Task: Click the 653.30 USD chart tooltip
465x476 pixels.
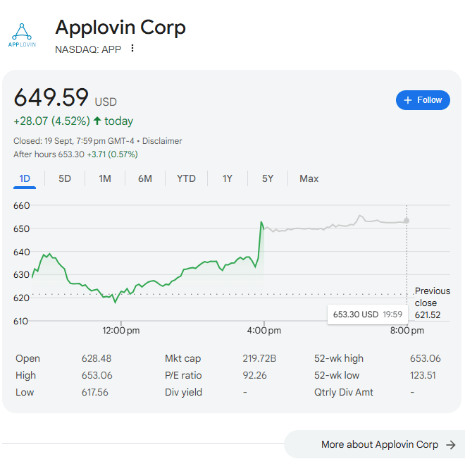Action: pos(368,314)
